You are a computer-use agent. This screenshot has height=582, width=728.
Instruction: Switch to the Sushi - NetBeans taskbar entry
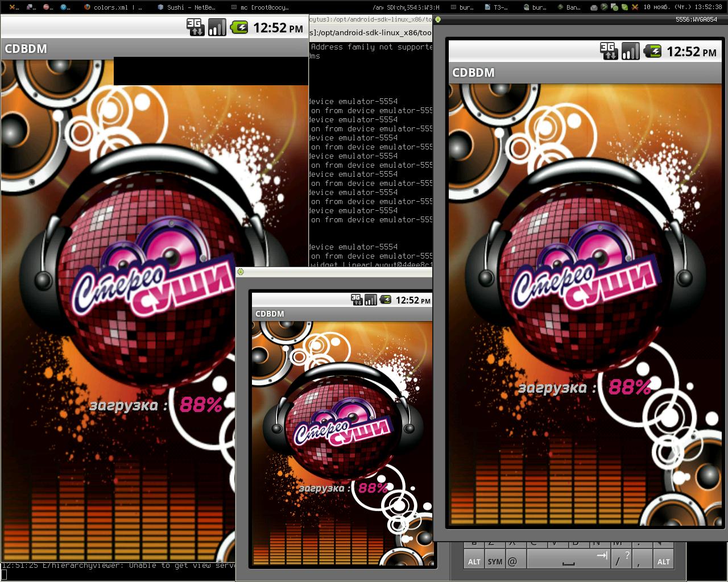pyautogui.click(x=188, y=7)
